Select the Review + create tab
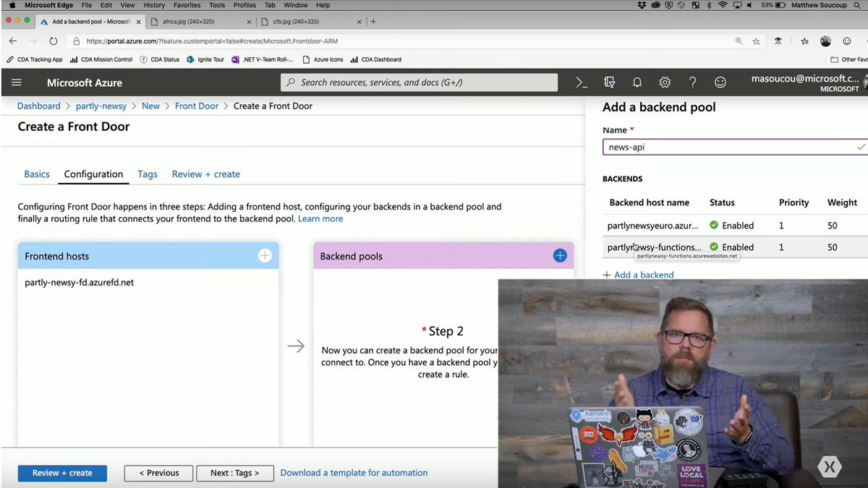Viewport: 868px width, 488px height. coord(206,174)
